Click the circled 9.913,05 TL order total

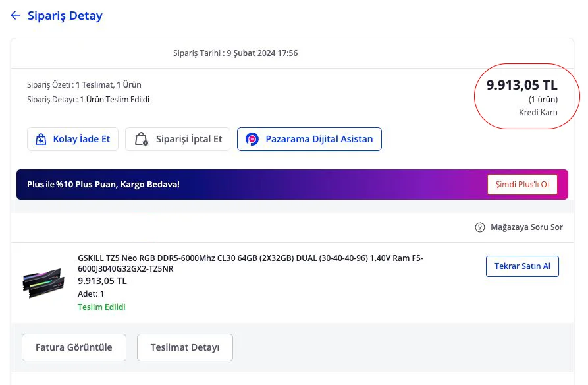click(x=521, y=85)
